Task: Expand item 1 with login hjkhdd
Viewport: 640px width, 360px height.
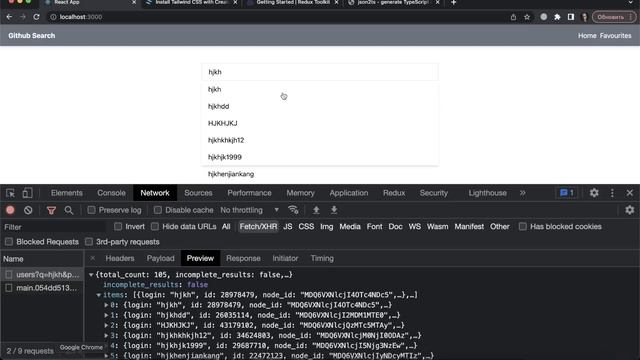Action: pos(106,316)
